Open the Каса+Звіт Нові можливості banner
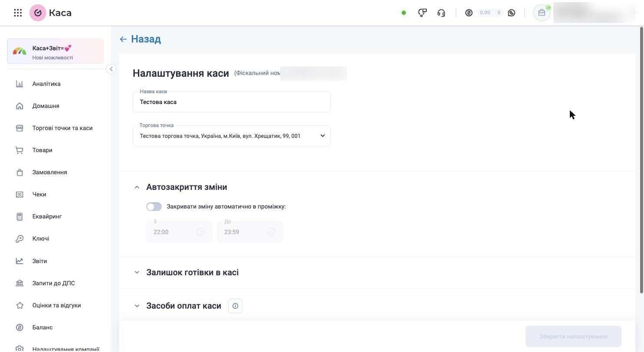 click(56, 51)
